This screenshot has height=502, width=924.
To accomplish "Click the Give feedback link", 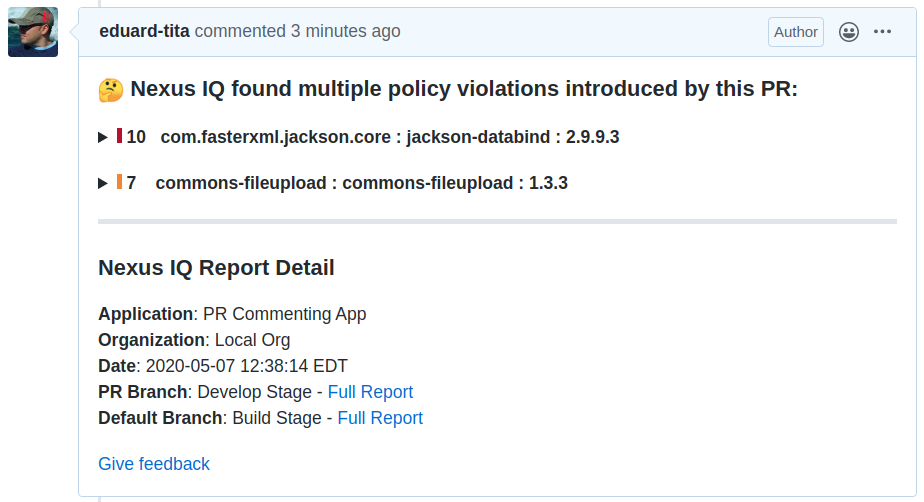I will click(154, 464).
